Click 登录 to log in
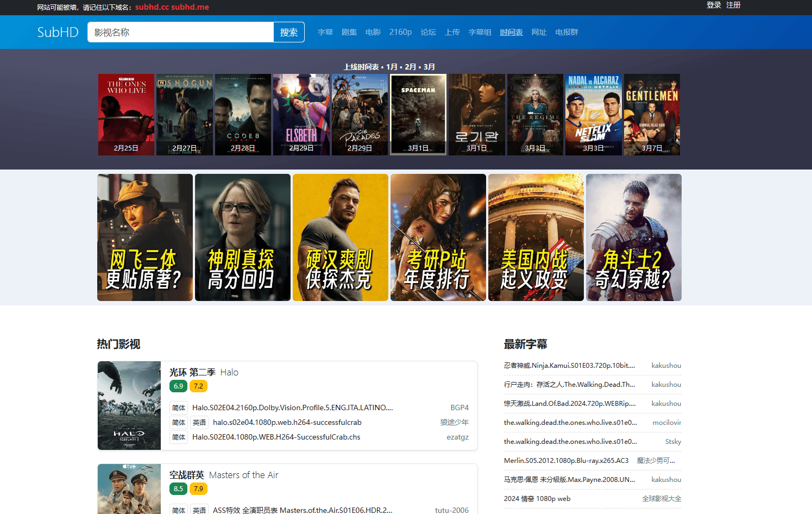 [714, 5]
